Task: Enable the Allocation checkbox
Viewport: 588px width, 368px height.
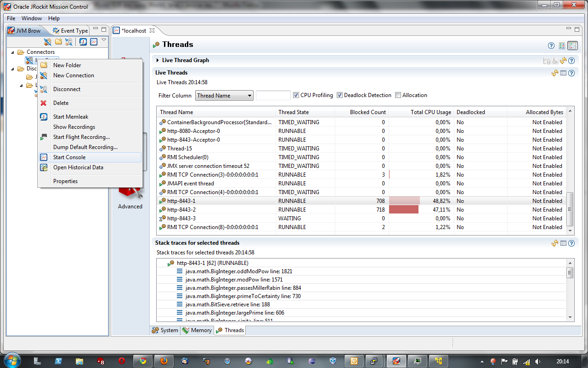Action: pos(398,95)
